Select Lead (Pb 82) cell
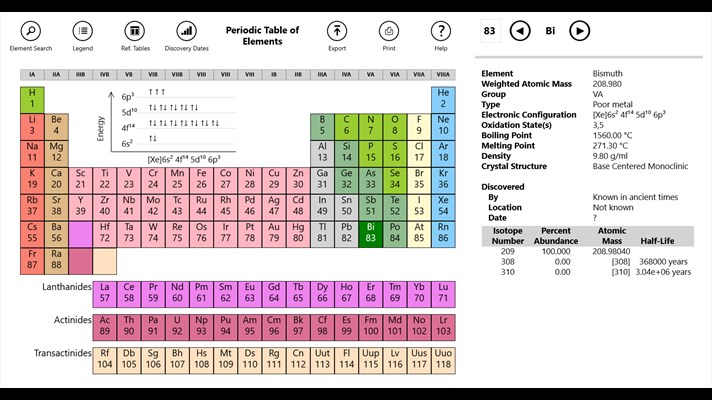Image resolution: width=712 pixels, height=400 pixels. coord(346,234)
